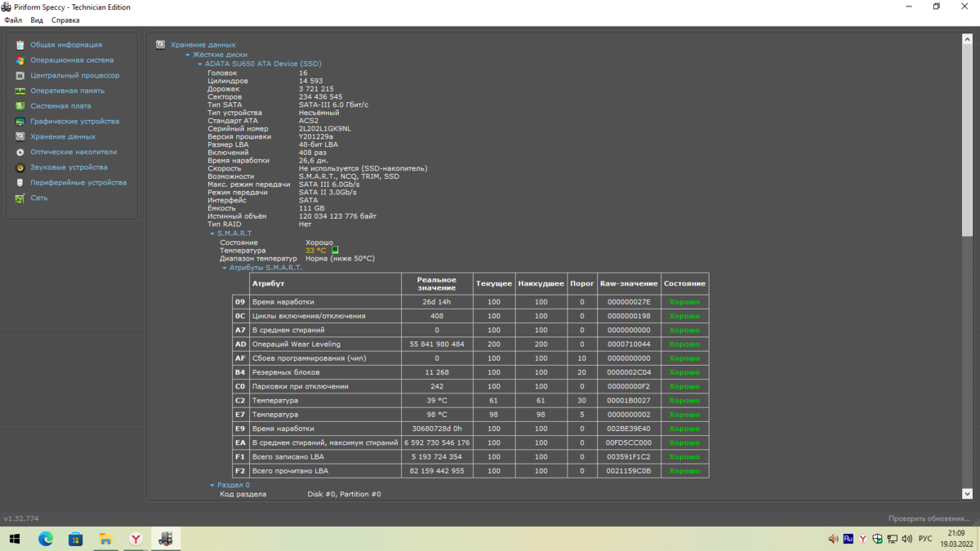The width and height of the screenshot is (980, 551).
Task: Click the 98 °C temperature value
Action: click(437, 415)
